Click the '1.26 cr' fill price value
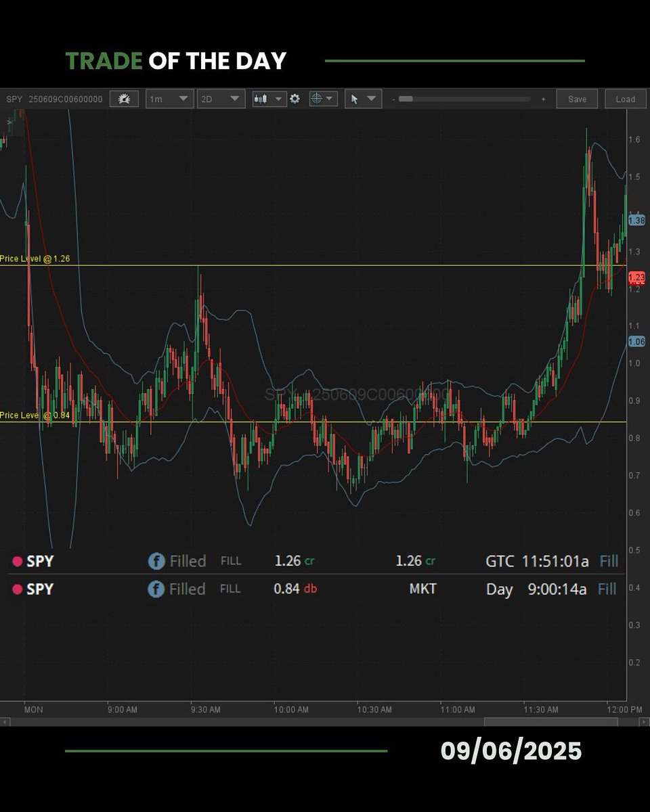Viewport: 650px width, 812px height. click(x=295, y=561)
